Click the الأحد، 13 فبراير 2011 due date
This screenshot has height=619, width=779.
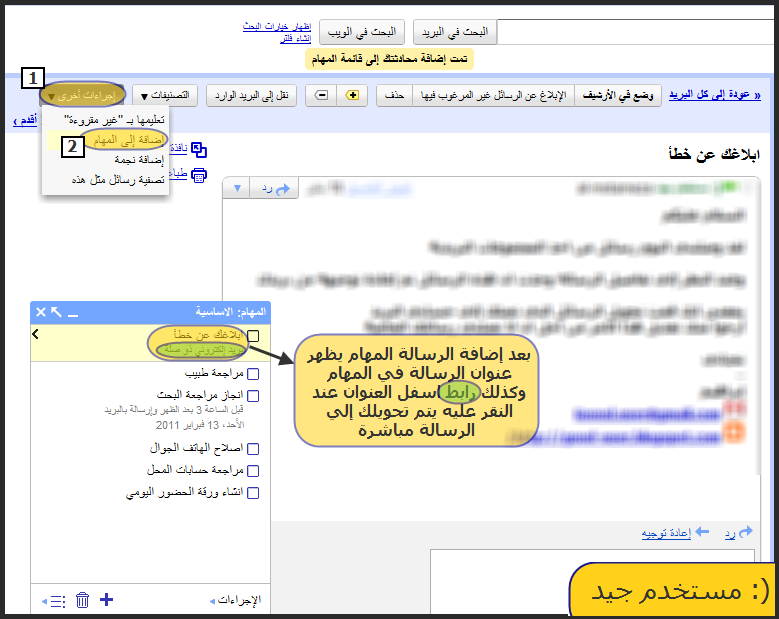(200, 425)
